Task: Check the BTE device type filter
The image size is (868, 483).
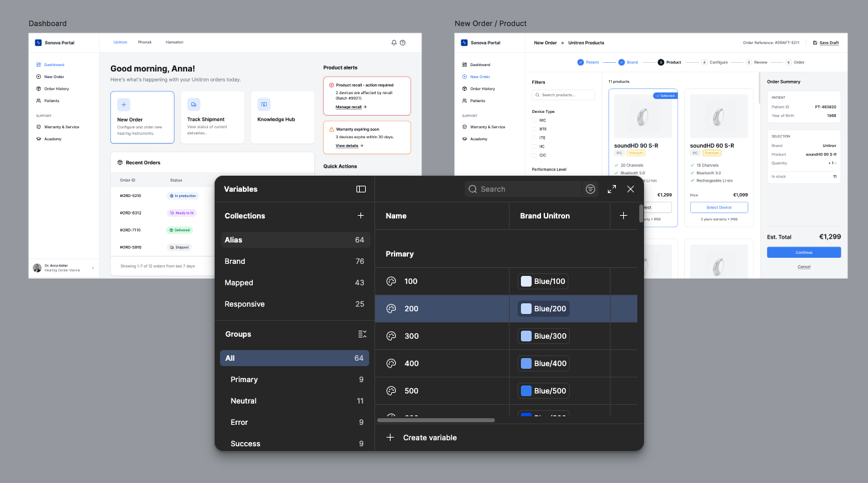Action: point(534,129)
